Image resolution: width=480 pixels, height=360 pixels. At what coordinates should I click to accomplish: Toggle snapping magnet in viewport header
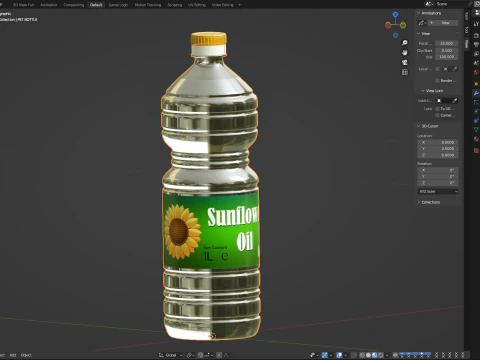[x=201, y=355]
